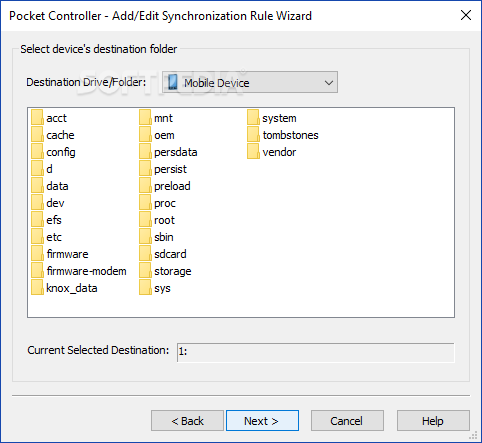
Task: Click the 'firmware-modem' folder name
Action: tap(86, 271)
